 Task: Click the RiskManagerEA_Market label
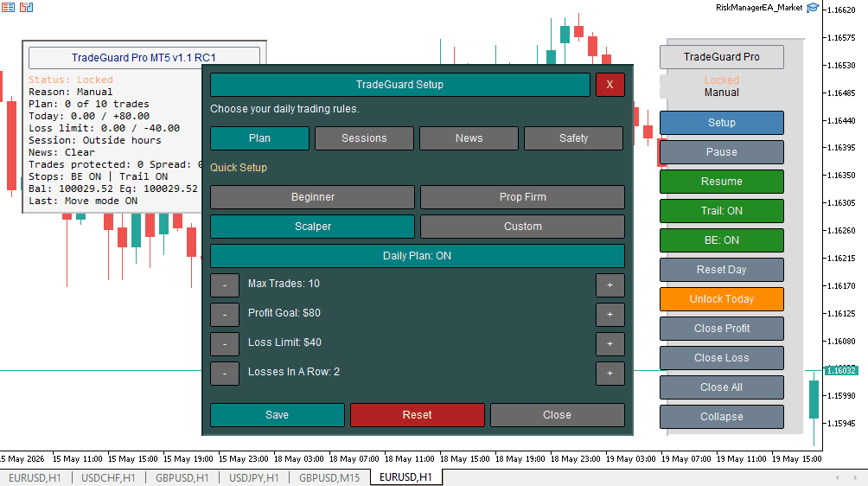pos(759,8)
